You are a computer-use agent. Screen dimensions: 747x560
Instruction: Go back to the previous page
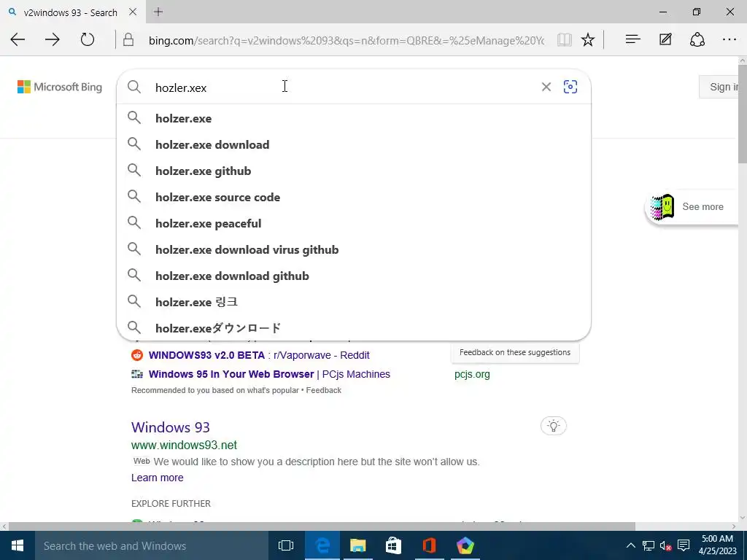pos(18,39)
